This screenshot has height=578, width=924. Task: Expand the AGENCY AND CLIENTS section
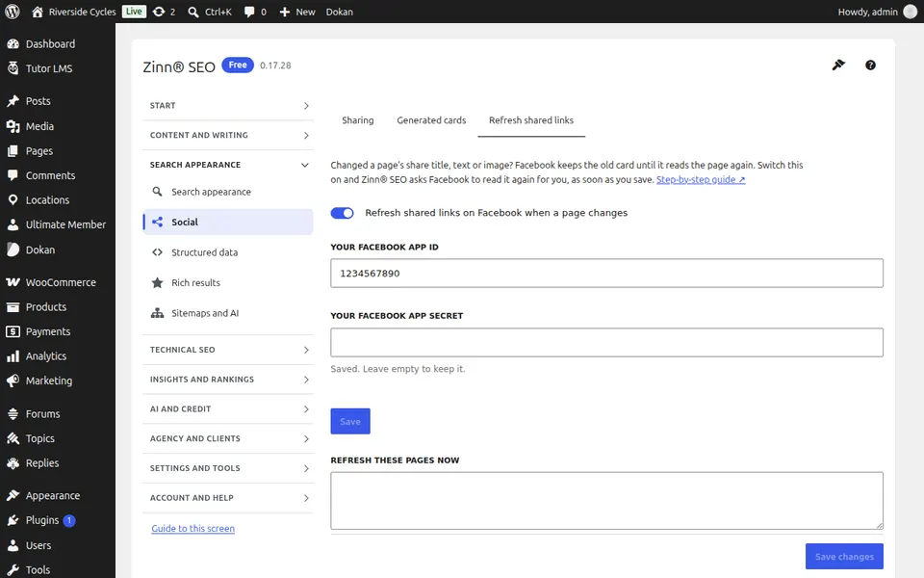(x=228, y=438)
